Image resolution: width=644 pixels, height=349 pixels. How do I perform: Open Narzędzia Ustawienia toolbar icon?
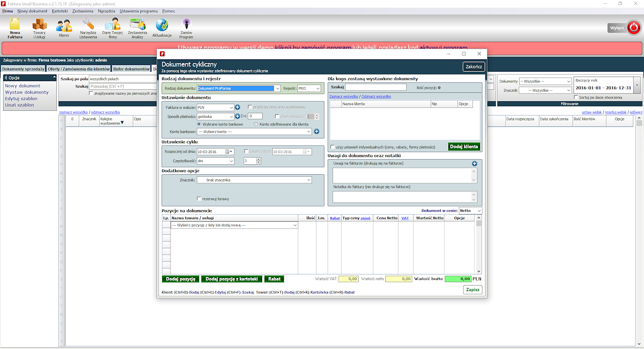click(88, 28)
